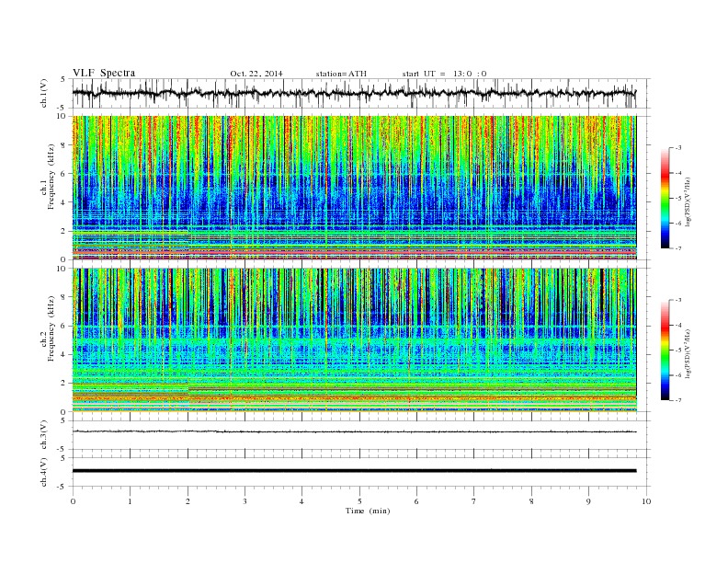Click the "1" minute tick label
Image resolution: width=728 pixels, height=563 pixels.
click(x=130, y=501)
